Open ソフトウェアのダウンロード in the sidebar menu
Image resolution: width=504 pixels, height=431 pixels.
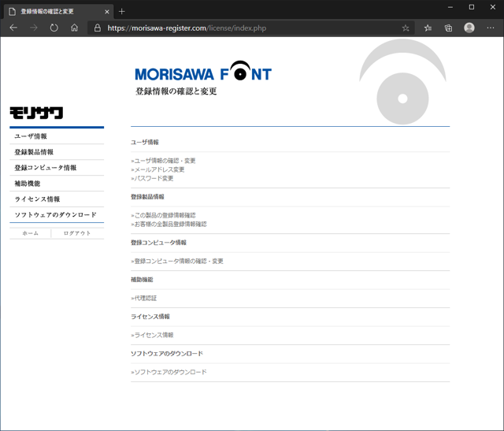pyautogui.click(x=57, y=215)
